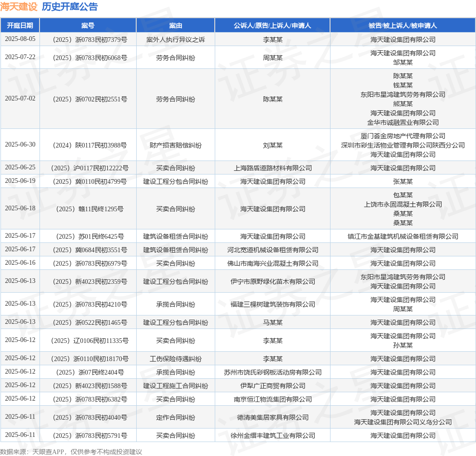The height and width of the screenshot is (456, 476).
Task: Select the date 2025-06-25
Action: [x=20, y=168]
